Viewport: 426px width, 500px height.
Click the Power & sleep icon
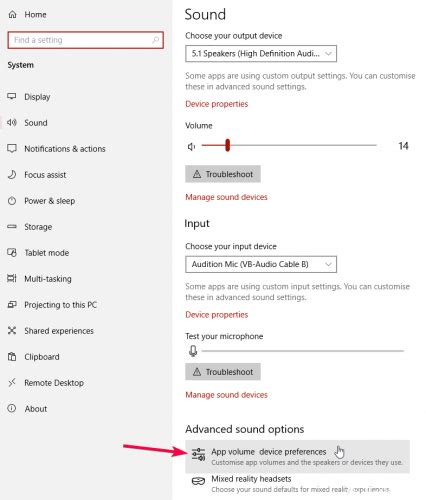tap(12, 201)
